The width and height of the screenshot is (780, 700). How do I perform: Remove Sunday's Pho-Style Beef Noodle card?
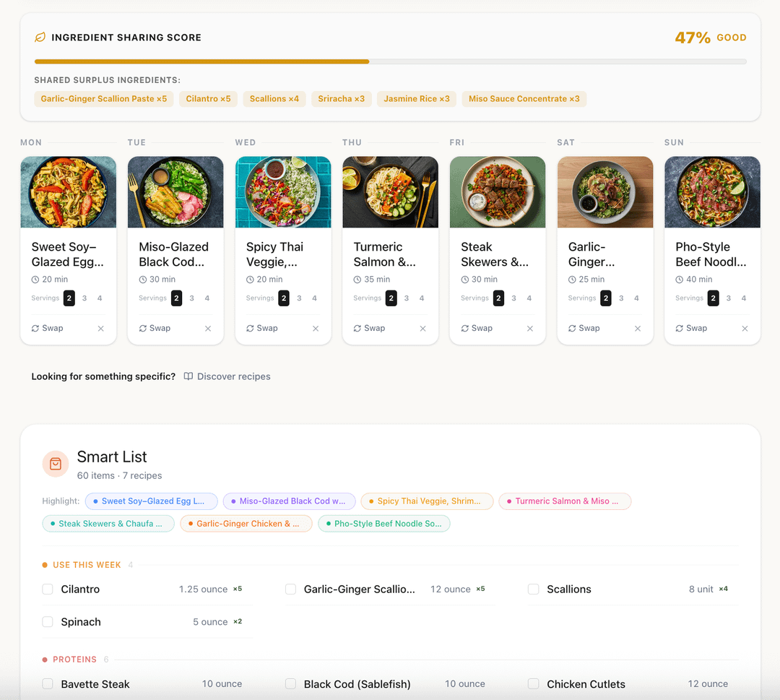(x=745, y=329)
